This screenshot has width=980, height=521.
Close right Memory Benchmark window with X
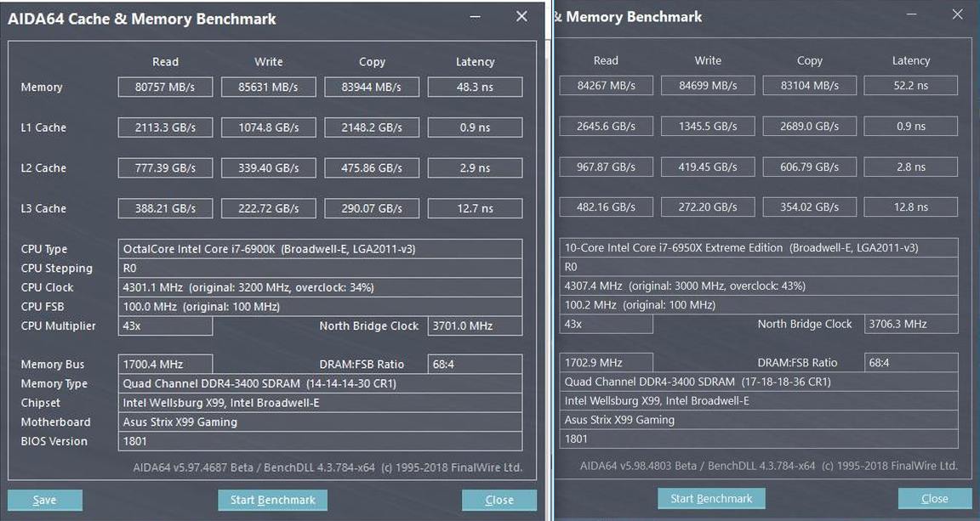tap(958, 14)
